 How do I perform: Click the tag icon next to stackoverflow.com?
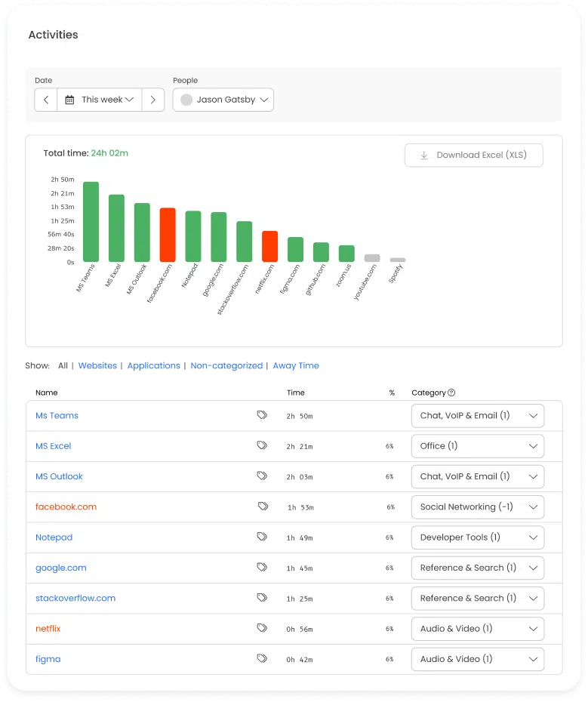(262, 598)
